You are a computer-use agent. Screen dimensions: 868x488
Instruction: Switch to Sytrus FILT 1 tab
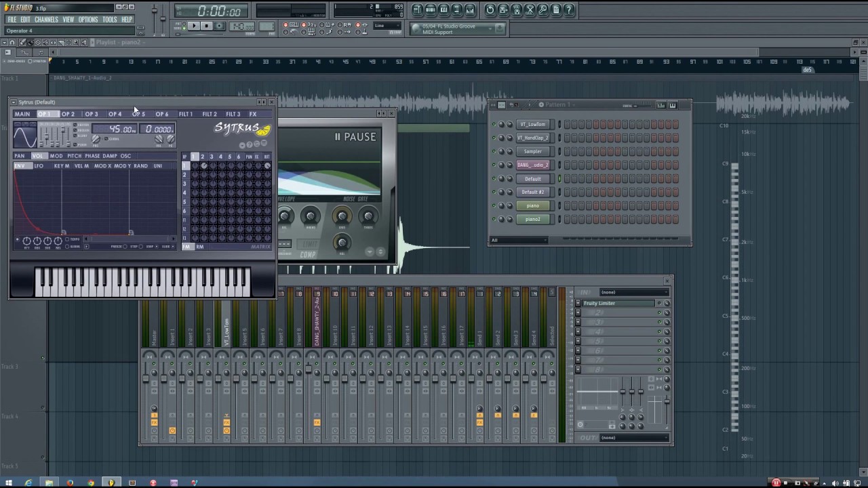pyautogui.click(x=185, y=114)
